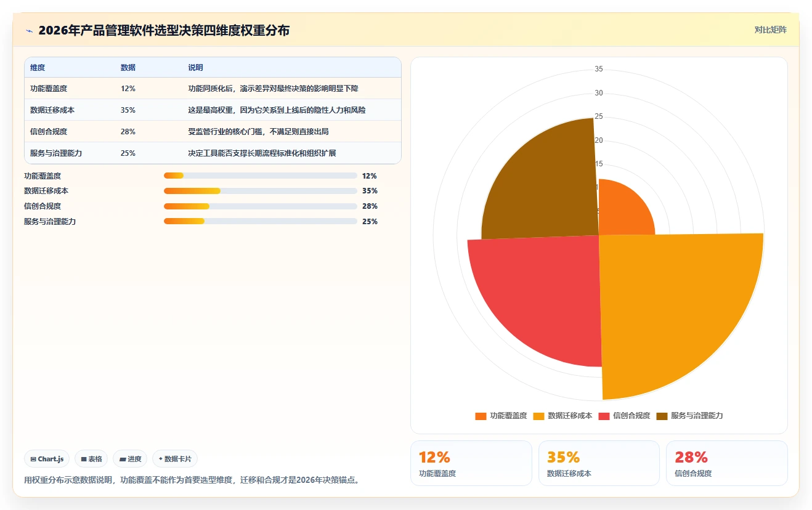Click description starting 这是最高权重
Screen dimensions: 812x510
click(x=277, y=110)
